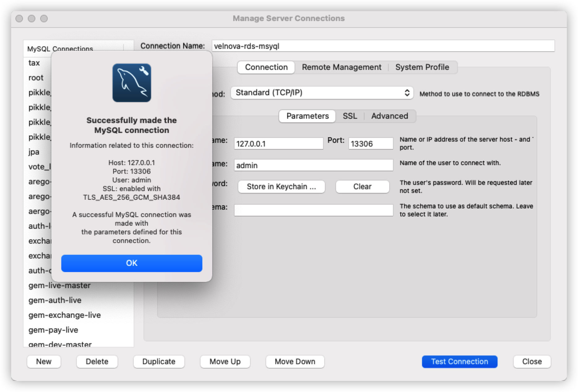This screenshot has width=578, height=392.
Task: Confirm success dialog with OK button
Action: 132,263
